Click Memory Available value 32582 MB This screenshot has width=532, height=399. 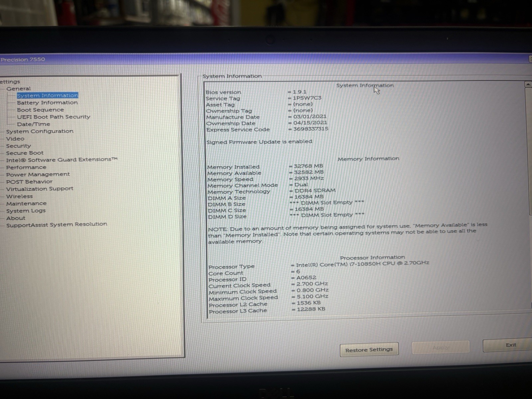coord(309,172)
